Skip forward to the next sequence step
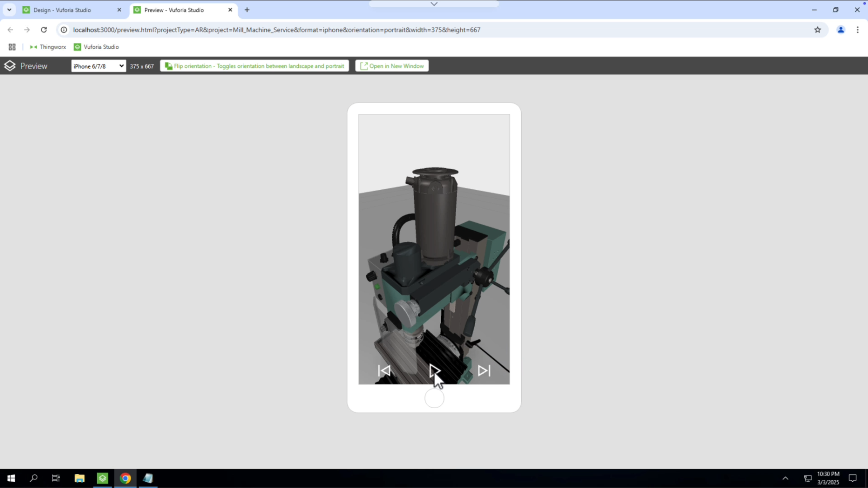The height and width of the screenshot is (488, 868). tap(484, 371)
